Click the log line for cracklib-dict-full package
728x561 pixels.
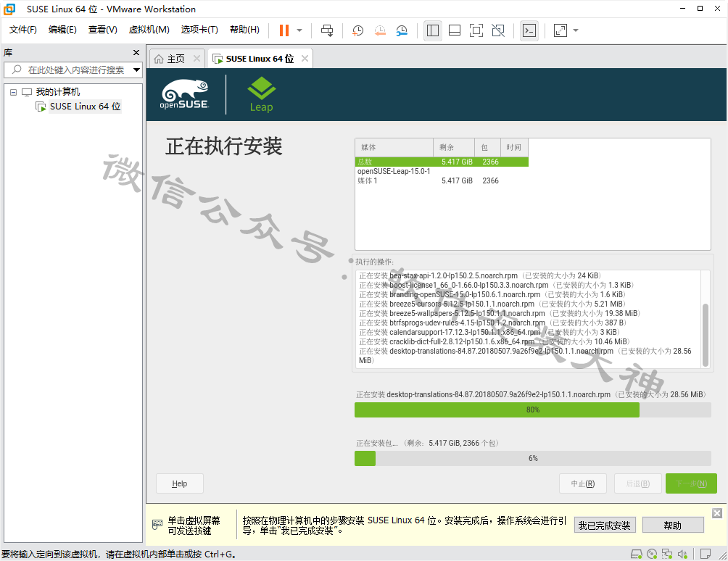[x=495, y=342]
